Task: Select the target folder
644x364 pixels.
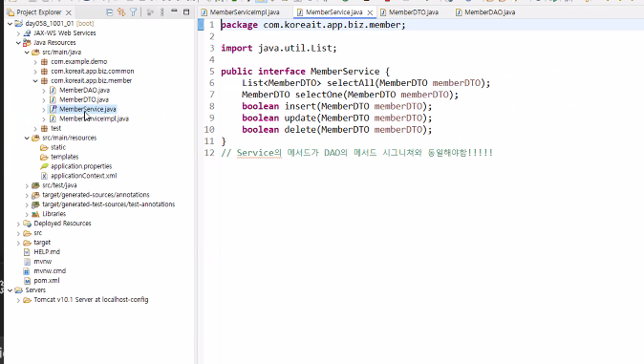Action: tap(42, 243)
